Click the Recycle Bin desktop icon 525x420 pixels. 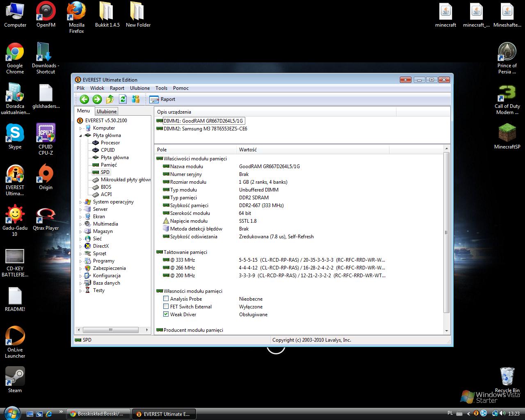pos(507,380)
